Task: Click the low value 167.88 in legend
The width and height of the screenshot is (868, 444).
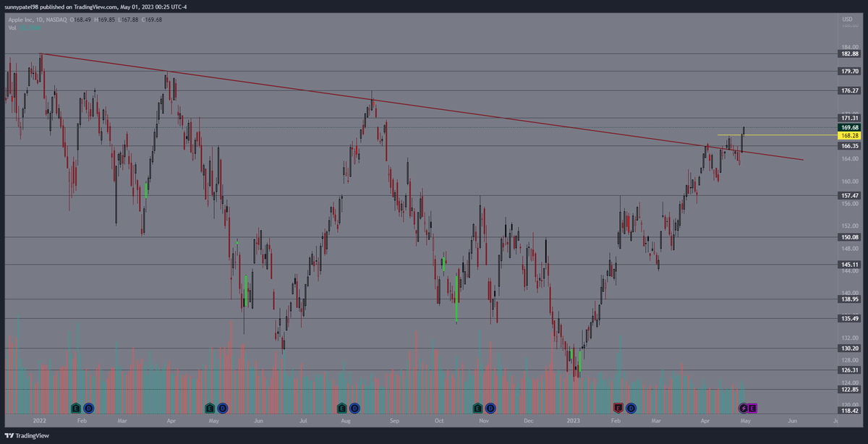Action: 131,20
